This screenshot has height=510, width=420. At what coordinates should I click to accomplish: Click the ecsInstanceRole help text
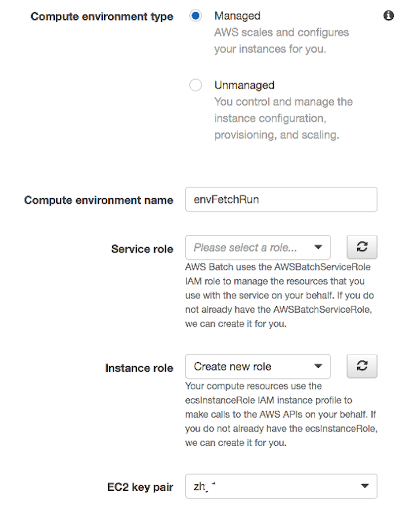click(x=281, y=414)
